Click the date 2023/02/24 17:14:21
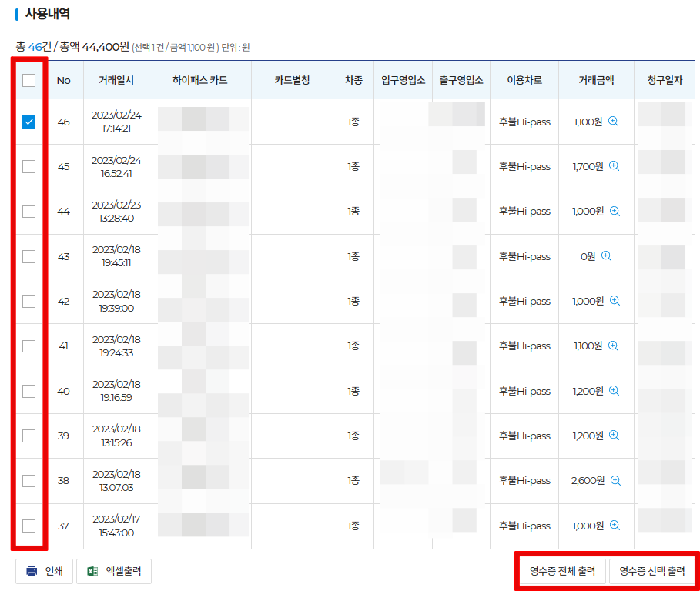 click(x=116, y=122)
